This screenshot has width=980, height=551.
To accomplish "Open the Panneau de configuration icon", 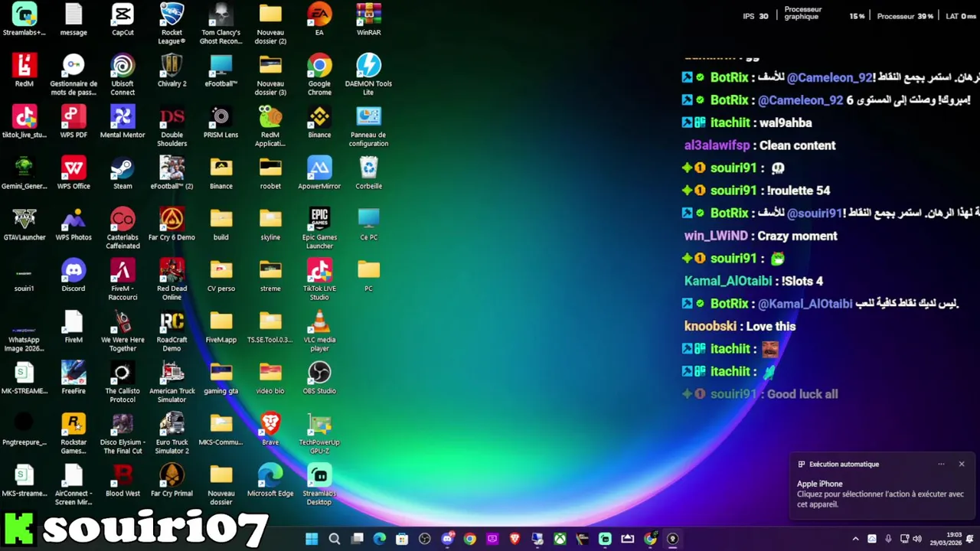I will pos(368,126).
